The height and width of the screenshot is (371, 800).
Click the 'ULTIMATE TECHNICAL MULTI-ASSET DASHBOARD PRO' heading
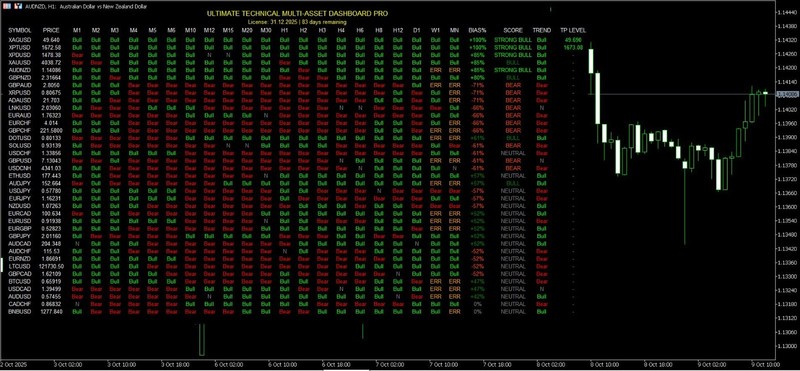[x=297, y=15]
